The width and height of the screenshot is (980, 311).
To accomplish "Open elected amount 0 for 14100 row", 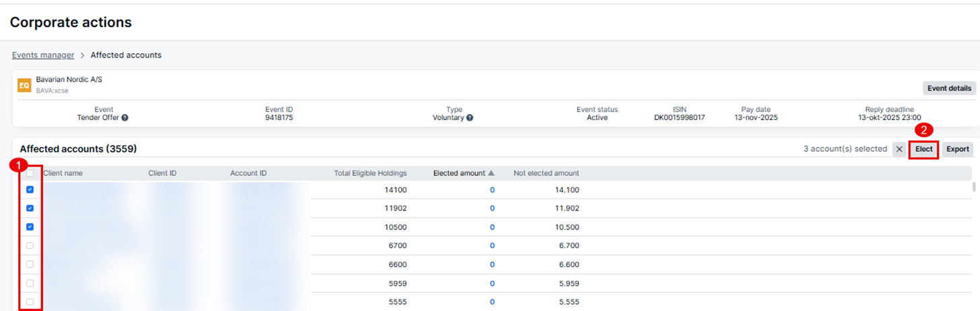I will pos(492,190).
